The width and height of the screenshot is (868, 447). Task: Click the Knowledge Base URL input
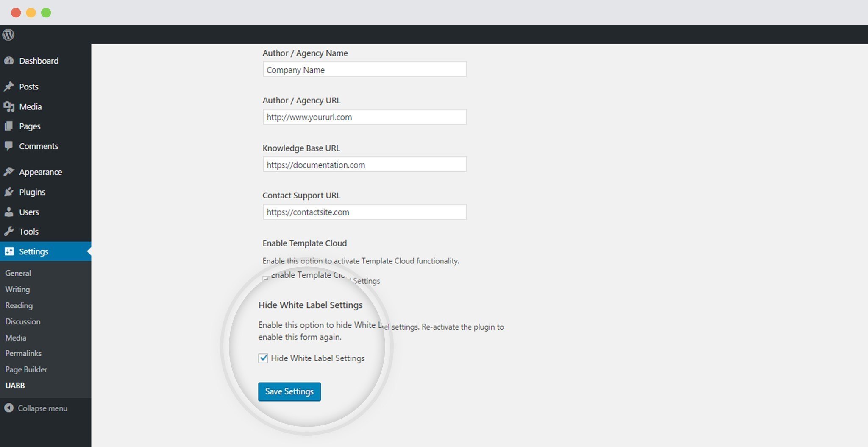point(364,164)
